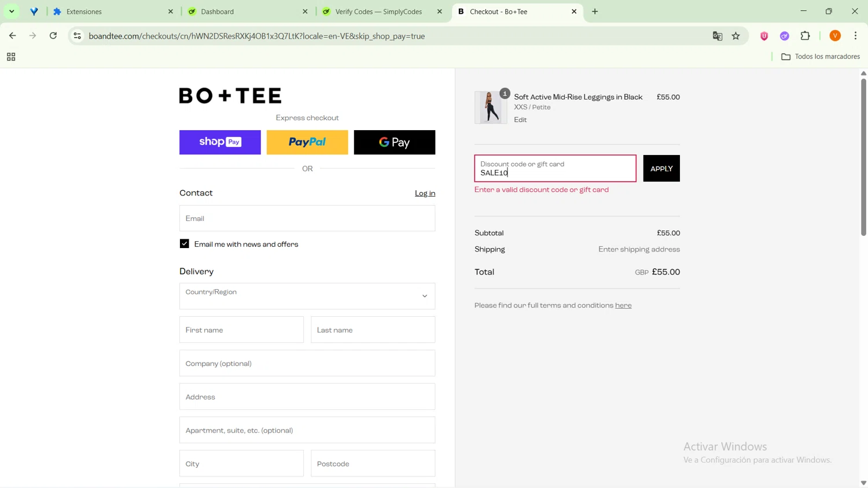
Task: Focus the Address field
Action: 307,397
